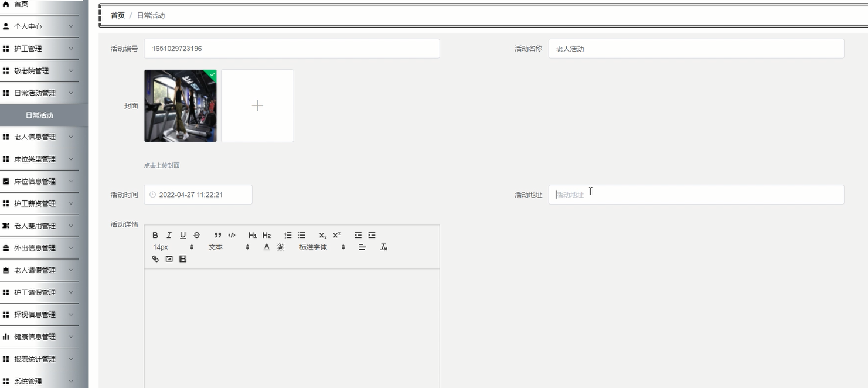Screen dimensions: 868x388
Task: Click the 日常活动 breadcrumb text
Action: [x=151, y=15]
